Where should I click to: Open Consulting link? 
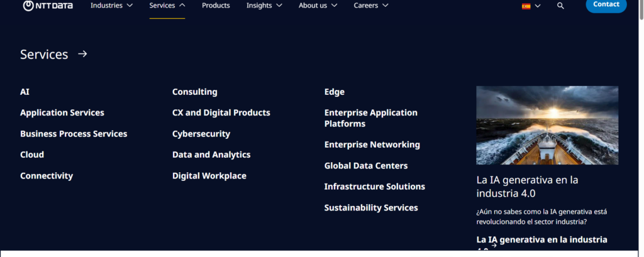click(x=195, y=92)
